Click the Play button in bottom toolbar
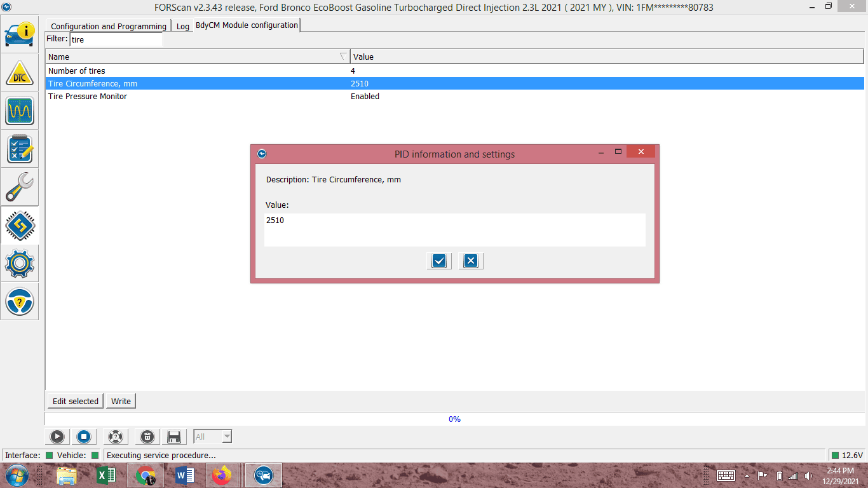The width and height of the screenshot is (868, 488). point(57,437)
